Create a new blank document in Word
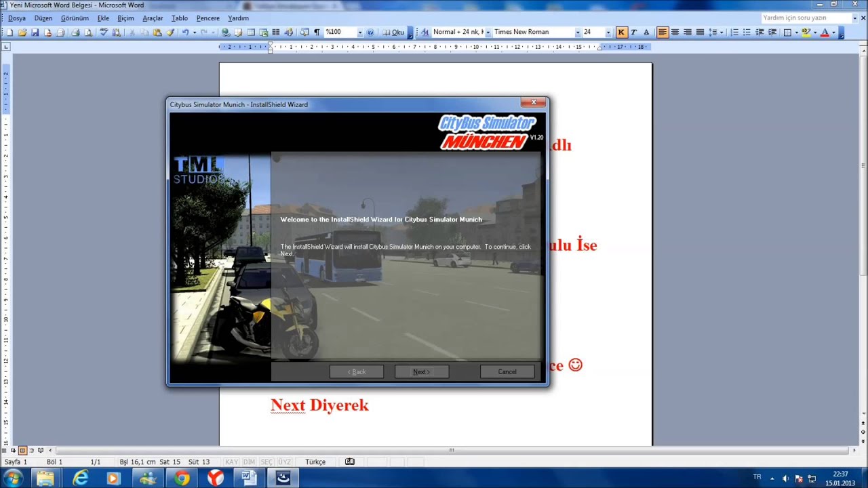The image size is (868, 488). tap(10, 32)
